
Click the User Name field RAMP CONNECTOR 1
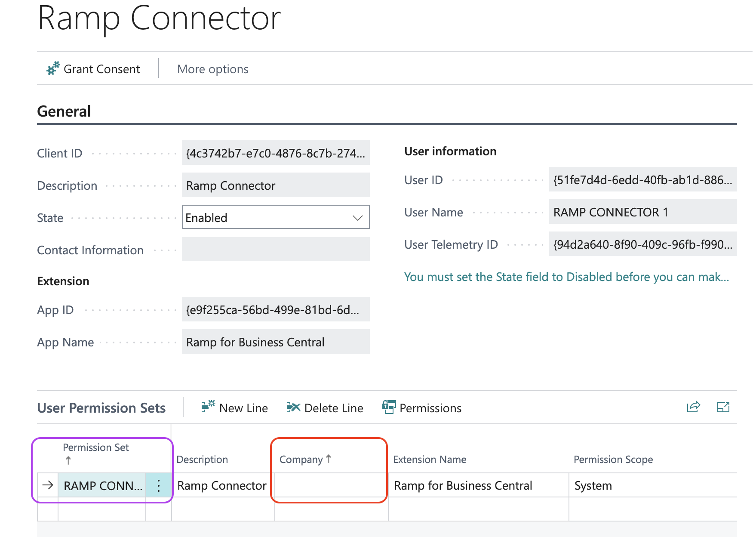pyautogui.click(x=643, y=212)
